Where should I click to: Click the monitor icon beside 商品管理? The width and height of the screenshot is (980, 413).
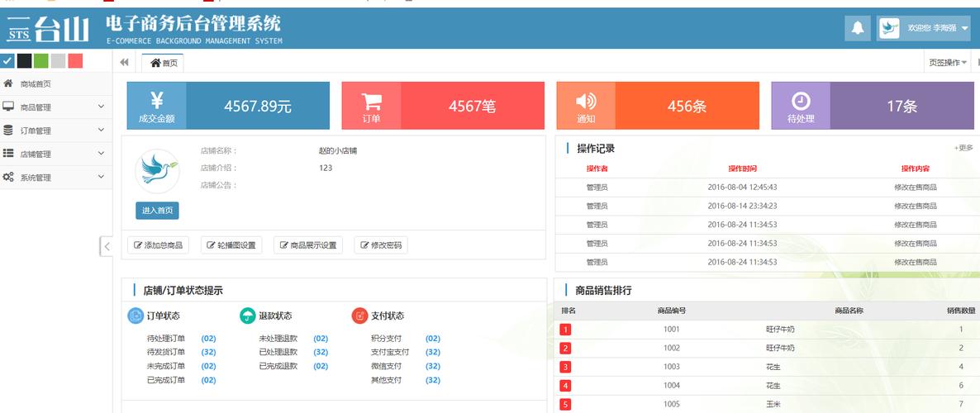click(x=8, y=107)
